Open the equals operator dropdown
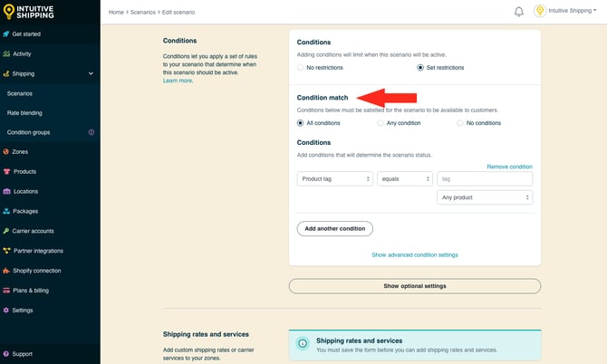The width and height of the screenshot is (607, 364). 405,179
